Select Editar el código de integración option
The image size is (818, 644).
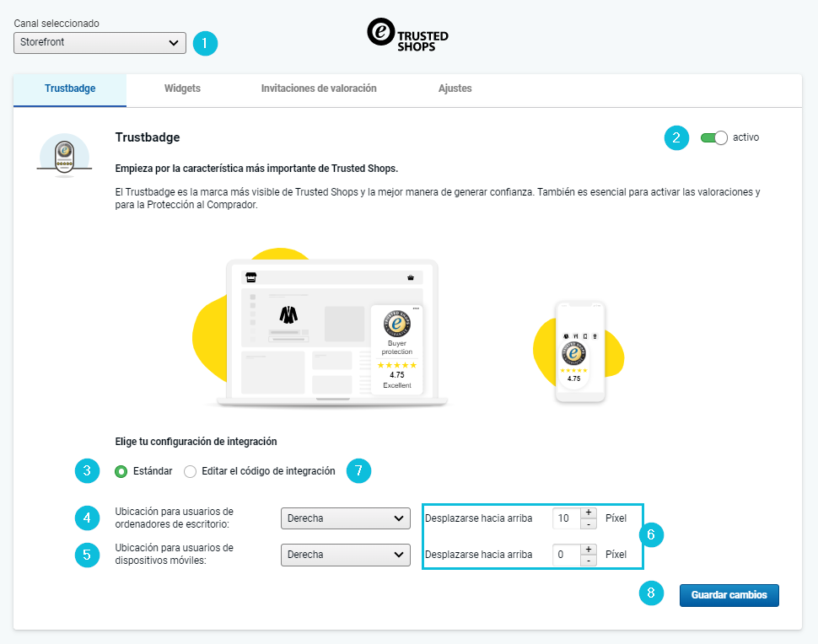(x=190, y=471)
